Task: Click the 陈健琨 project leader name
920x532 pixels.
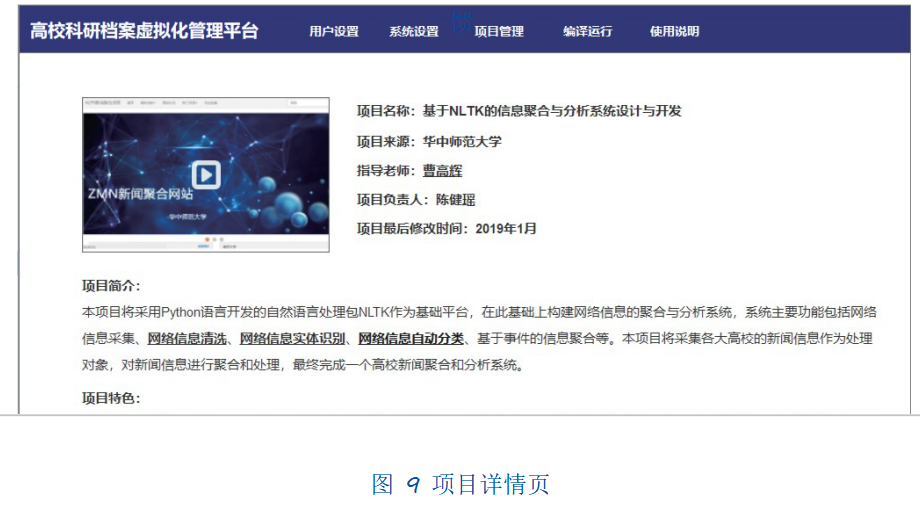Action: pos(455,200)
